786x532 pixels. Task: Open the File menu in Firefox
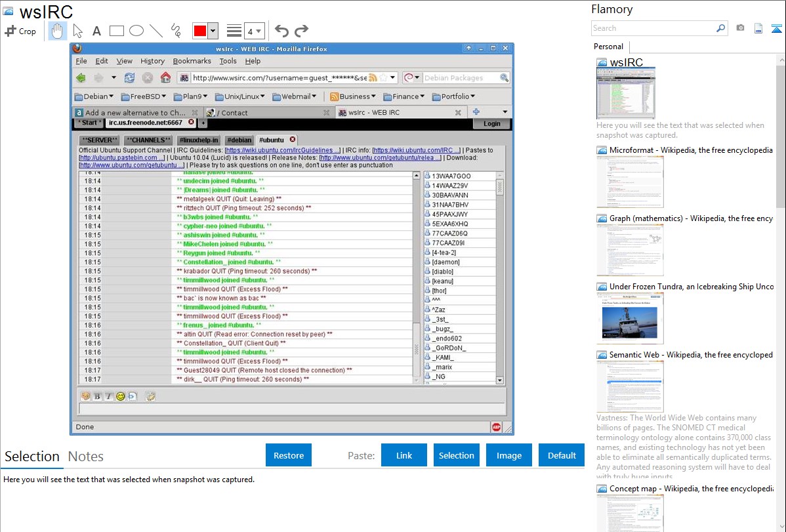click(x=81, y=61)
